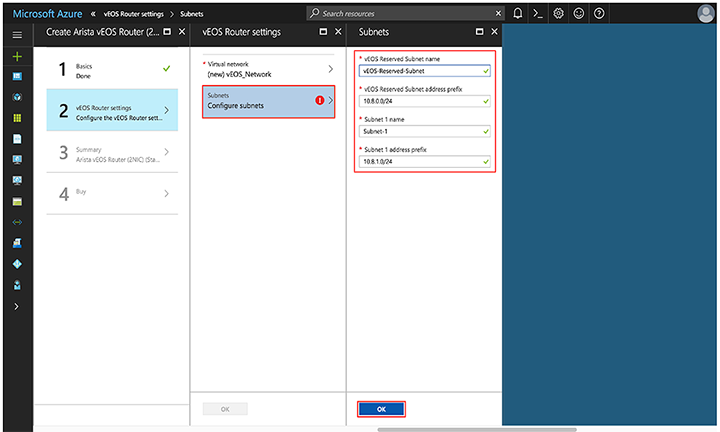Edit vEOS Reserved Subnet address prefix field
Screen dimensions: 720x432
coord(424,101)
